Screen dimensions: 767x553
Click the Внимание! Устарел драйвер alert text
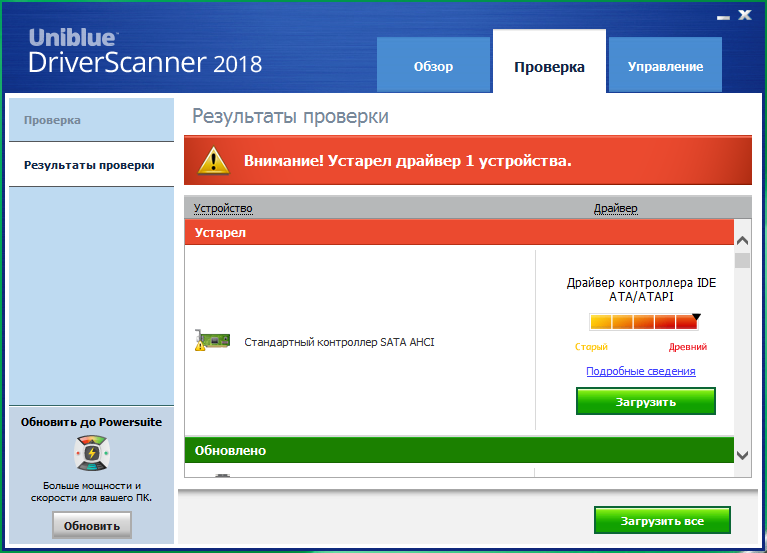tap(408, 161)
